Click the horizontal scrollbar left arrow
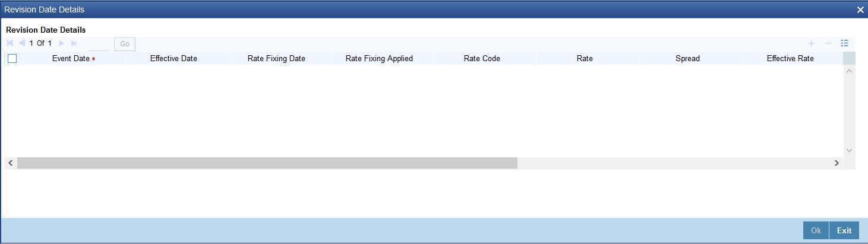 click(x=11, y=163)
